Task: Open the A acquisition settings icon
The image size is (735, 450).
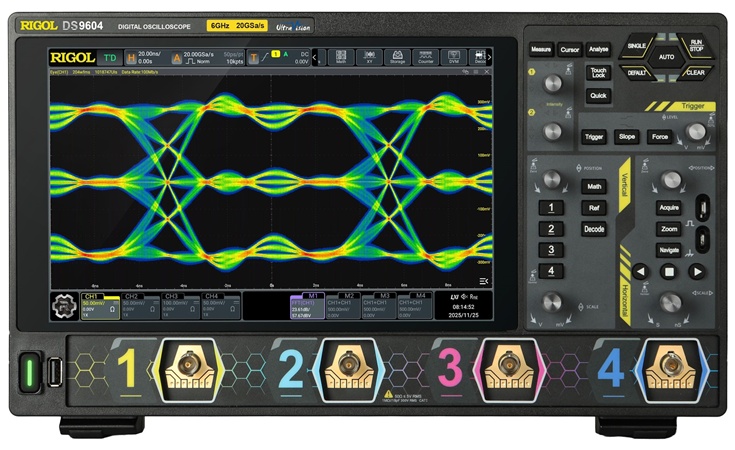Action: click(x=177, y=58)
